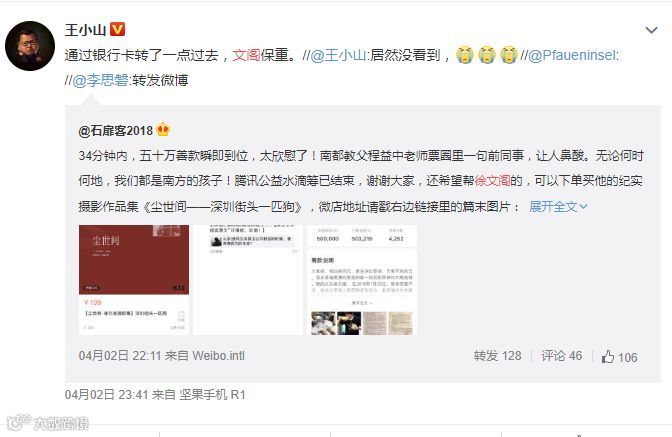Click the orange V verification badge

[117, 29]
